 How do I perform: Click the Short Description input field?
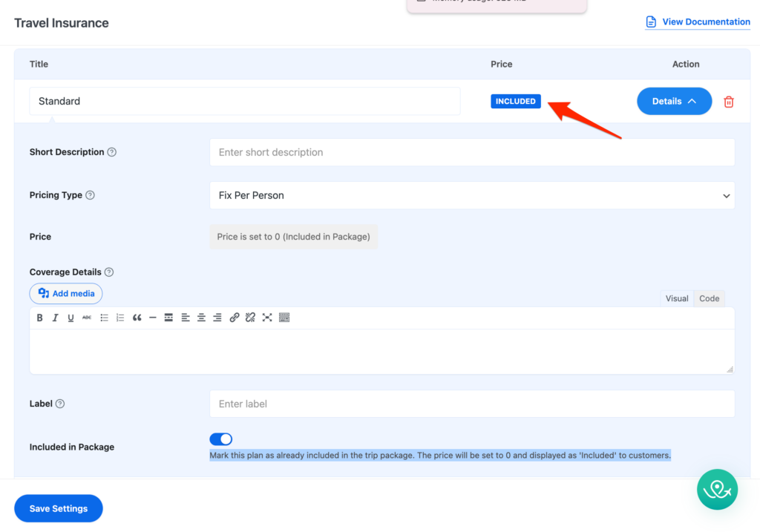(472, 152)
